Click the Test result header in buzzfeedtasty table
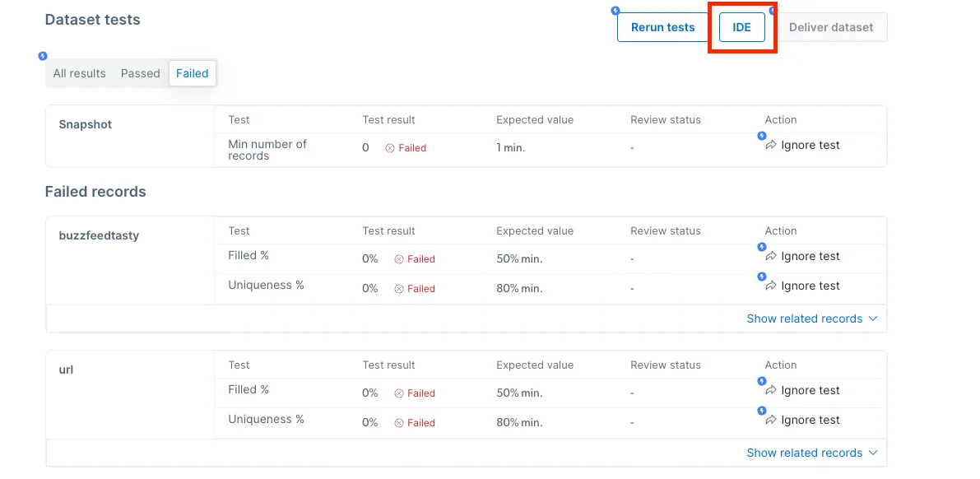This screenshot has width=980, height=479. point(388,230)
